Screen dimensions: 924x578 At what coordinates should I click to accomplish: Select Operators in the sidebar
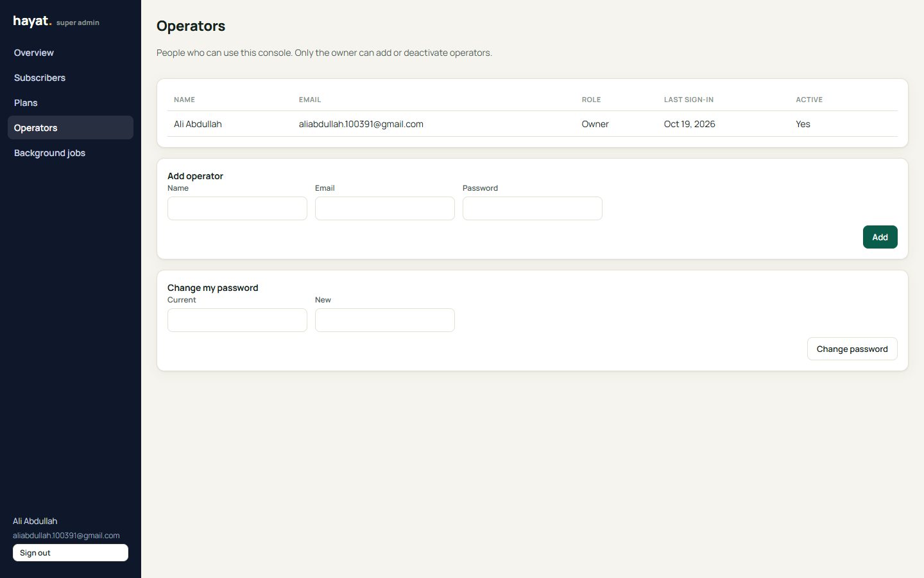(71, 128)
